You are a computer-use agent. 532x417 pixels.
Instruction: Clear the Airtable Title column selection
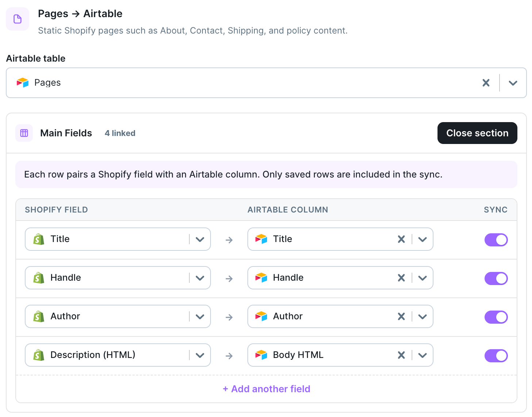pos(401,239)
